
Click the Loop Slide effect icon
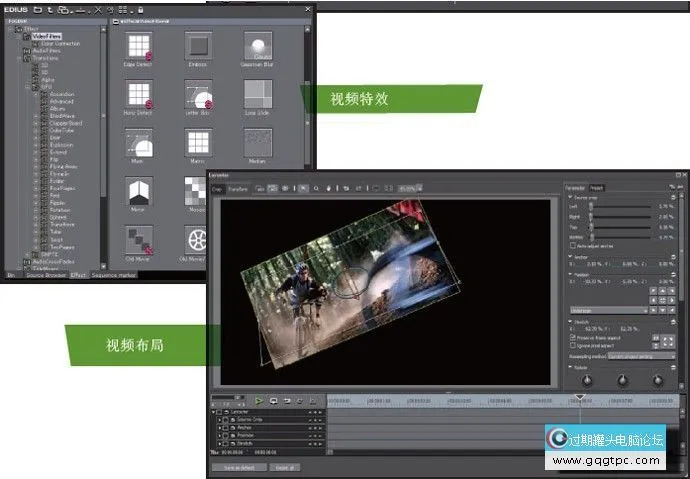[257, 95]
